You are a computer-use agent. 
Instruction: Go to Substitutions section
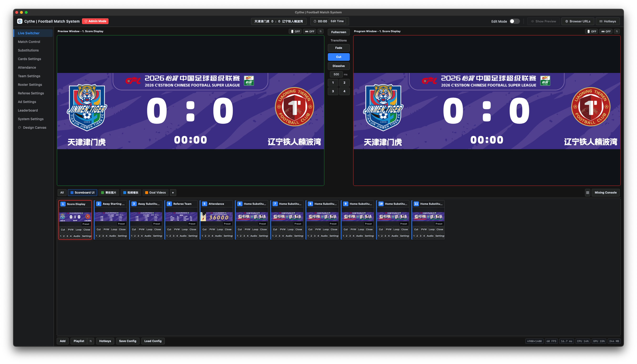(x=28, y=50)
